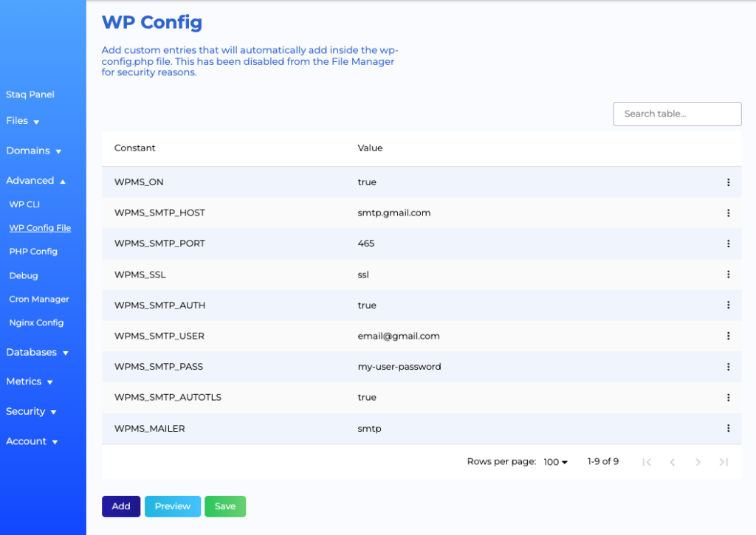Open the kebab menu for WPMS_ON row
This screenshot has height=535, width=756.
(x=729, y=182)
